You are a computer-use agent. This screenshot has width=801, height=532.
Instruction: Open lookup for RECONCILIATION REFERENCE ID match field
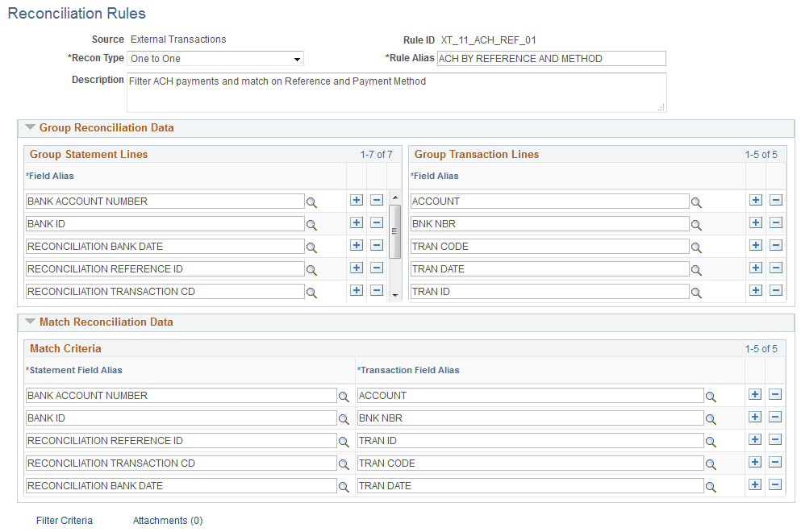[x=344, y=441]
